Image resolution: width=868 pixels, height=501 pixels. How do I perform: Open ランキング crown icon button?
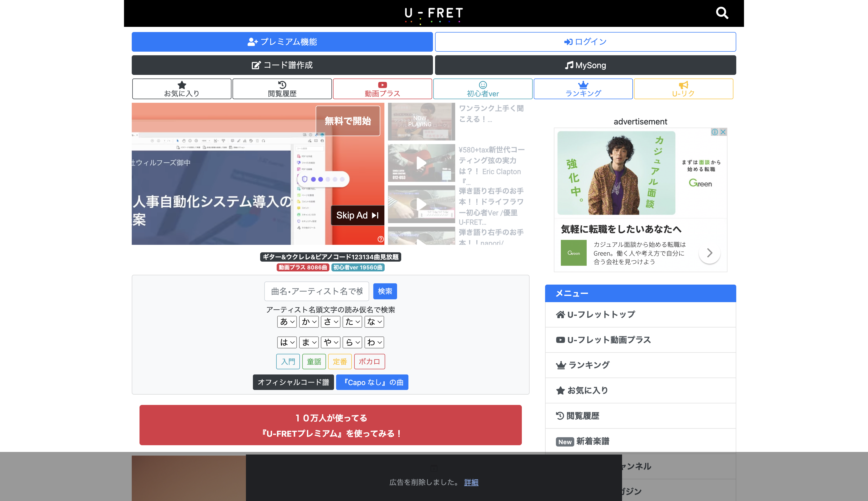[583, 89]
